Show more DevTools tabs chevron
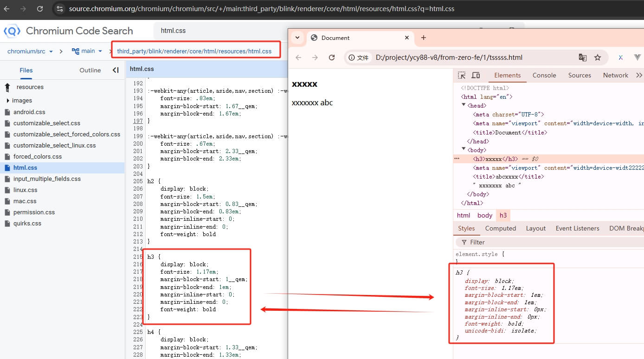 click(x=639, y=75)
